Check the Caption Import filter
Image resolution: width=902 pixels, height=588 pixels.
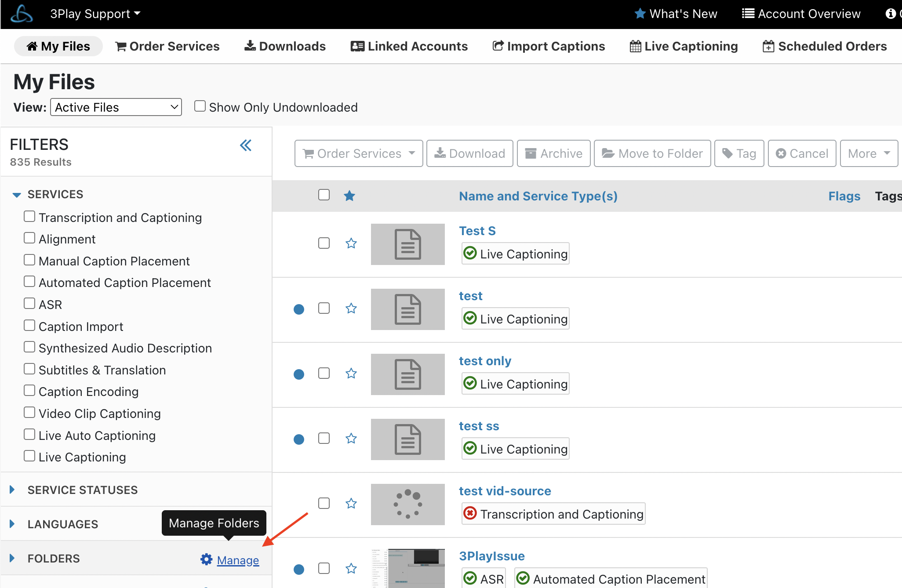29,326
